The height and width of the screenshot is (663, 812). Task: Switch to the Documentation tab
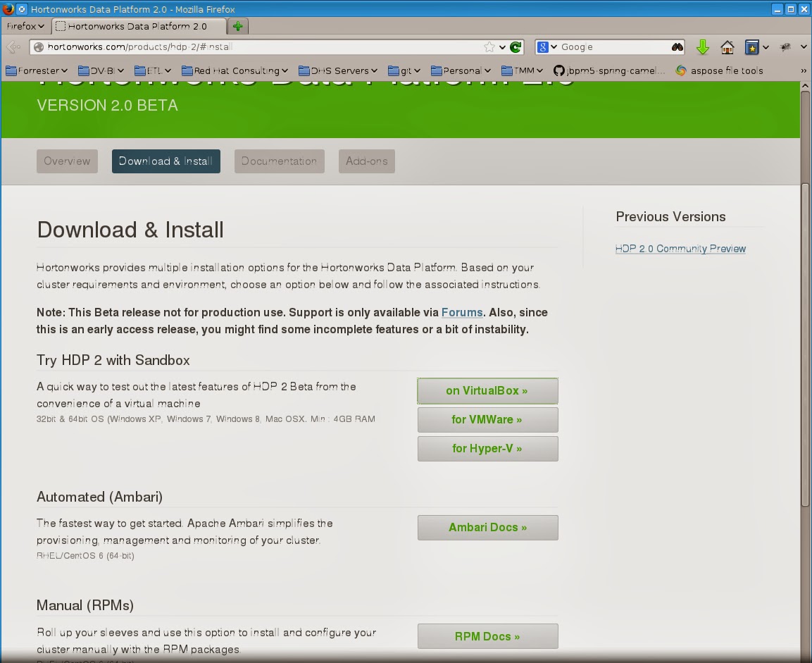(279, 161)
